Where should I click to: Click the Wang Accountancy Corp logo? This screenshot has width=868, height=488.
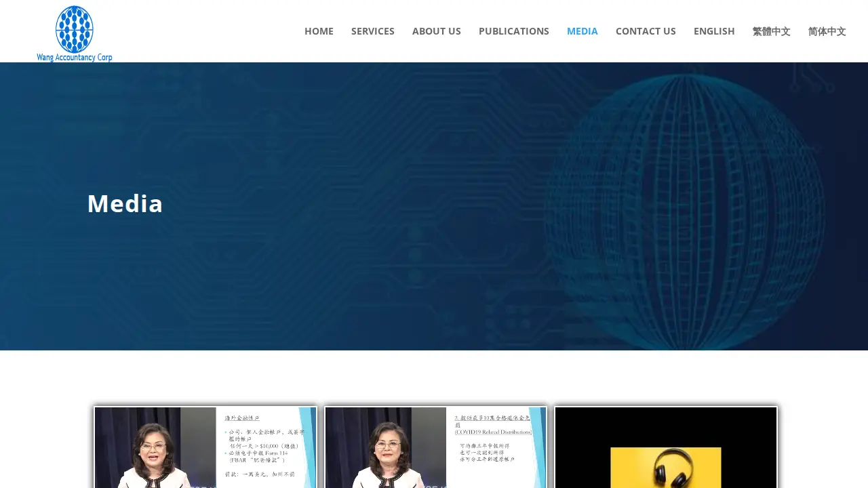point(75,34)
